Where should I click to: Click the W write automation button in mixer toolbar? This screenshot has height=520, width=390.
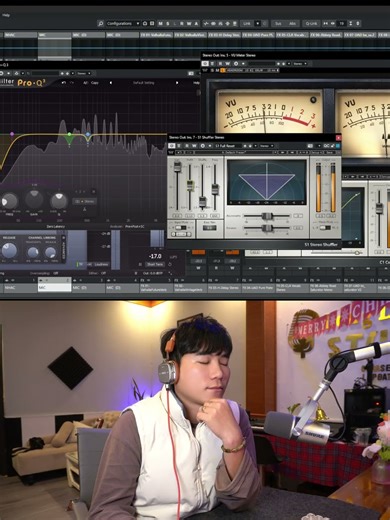coord(189,23)
